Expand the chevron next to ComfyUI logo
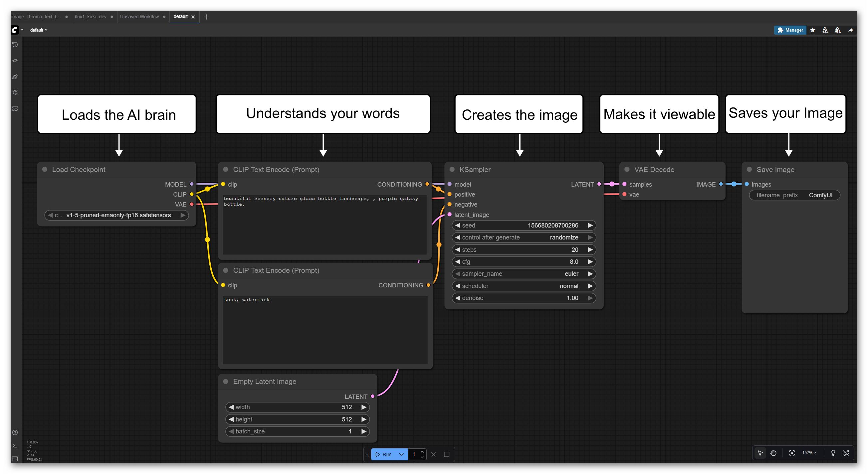 tap(22, 30)
